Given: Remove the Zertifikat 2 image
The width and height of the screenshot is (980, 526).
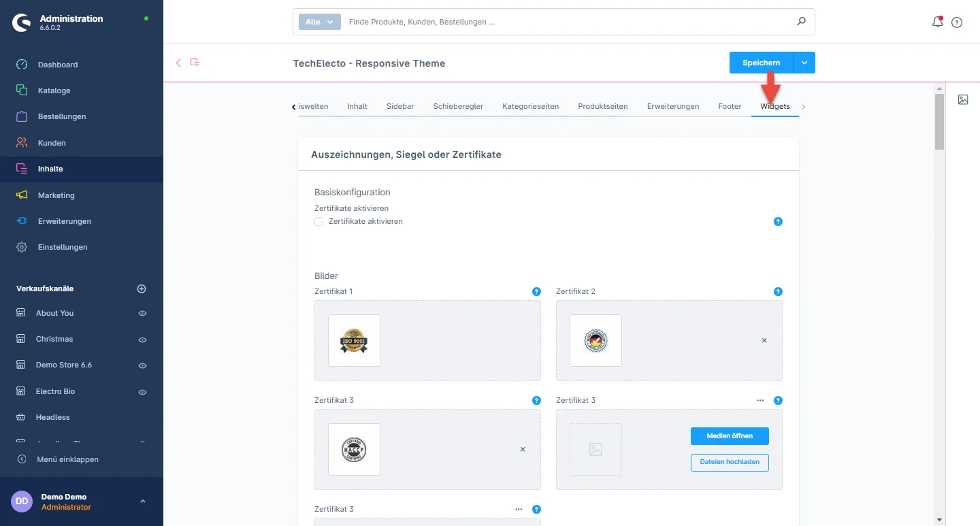Looking at the screenshot, I should coord(764,340).
